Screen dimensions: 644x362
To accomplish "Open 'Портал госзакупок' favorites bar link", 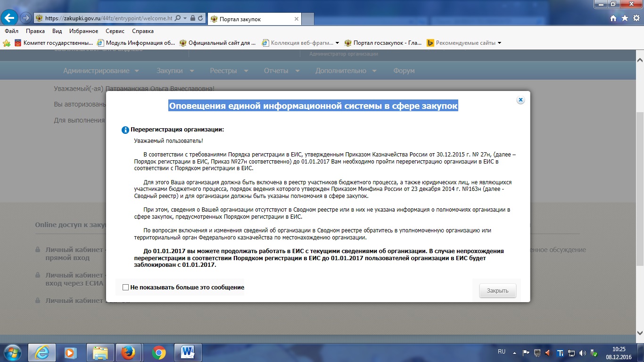I will pyautogui.click(x=383, y=43).
